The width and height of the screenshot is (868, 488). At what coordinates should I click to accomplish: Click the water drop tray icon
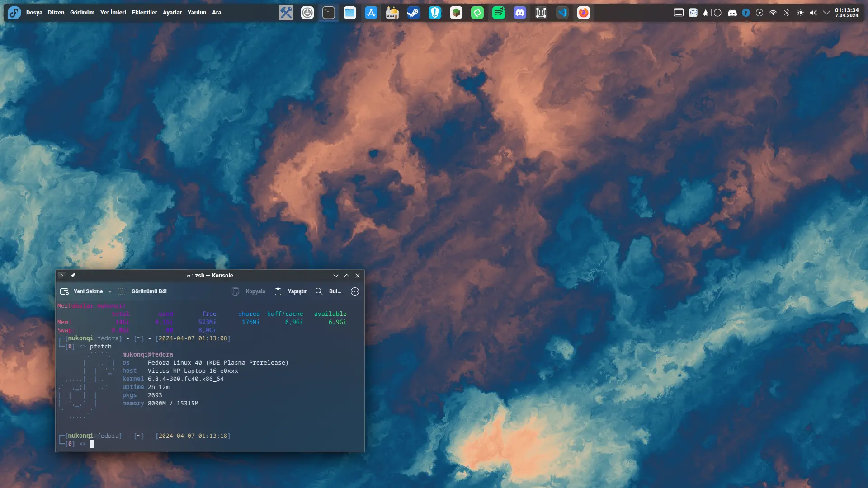(706, 13)
